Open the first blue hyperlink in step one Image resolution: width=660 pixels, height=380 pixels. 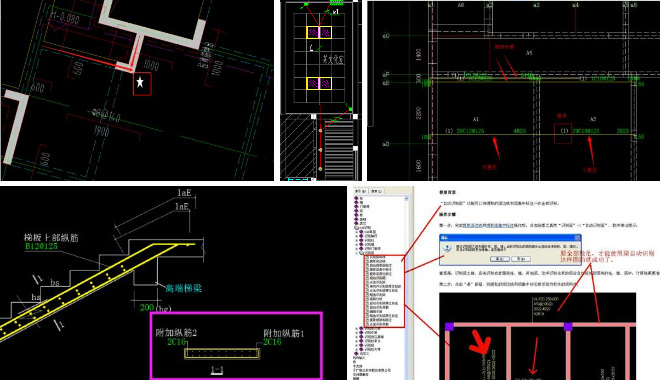pyautogui.click(x=472, y=226)
